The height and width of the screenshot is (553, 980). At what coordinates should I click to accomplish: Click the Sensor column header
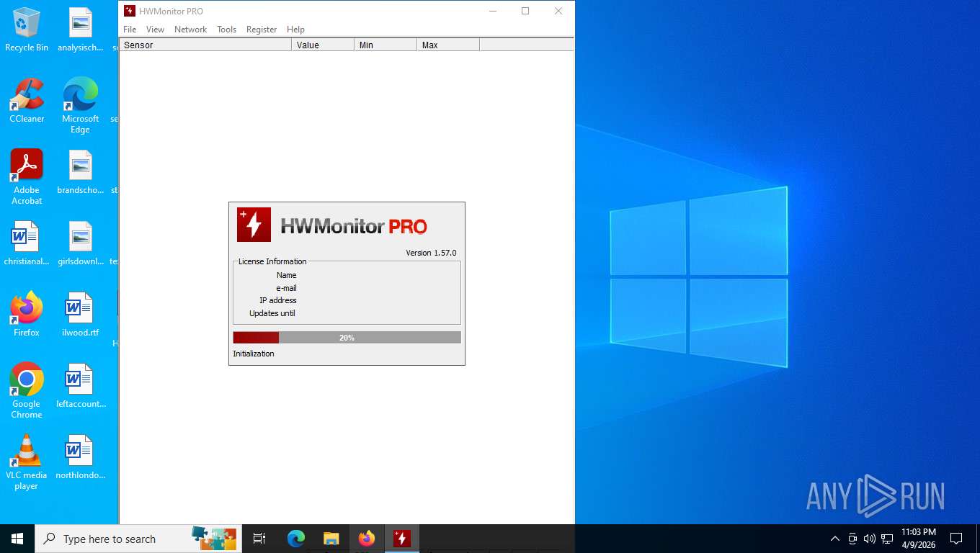click(x=205, y=45)
